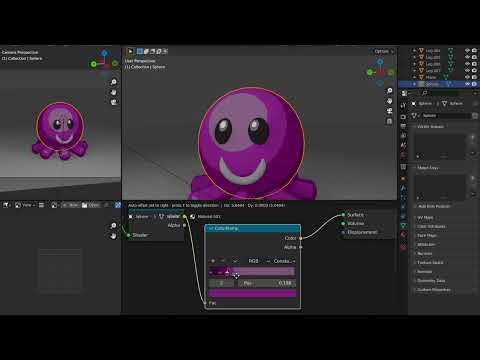This screenshot has width=480, height=360.
Task: Toggle eye icon of the topmost outliner row
Action: pos(467,50)
